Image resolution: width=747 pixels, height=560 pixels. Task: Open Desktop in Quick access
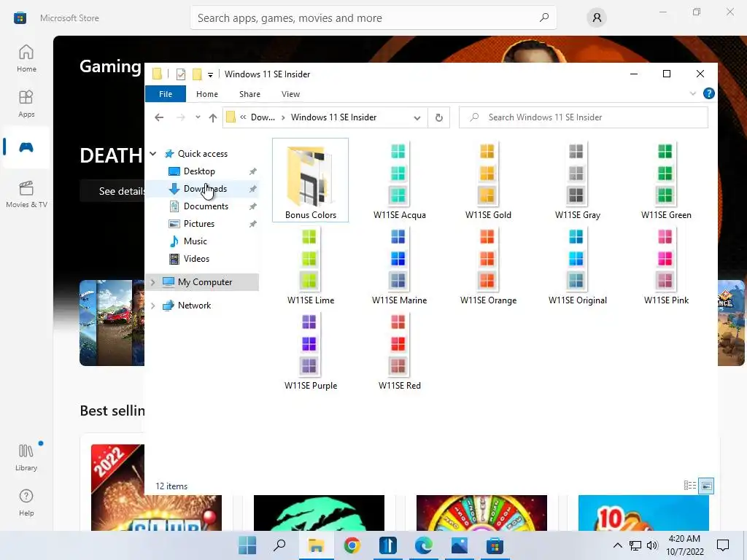[199, 171]
